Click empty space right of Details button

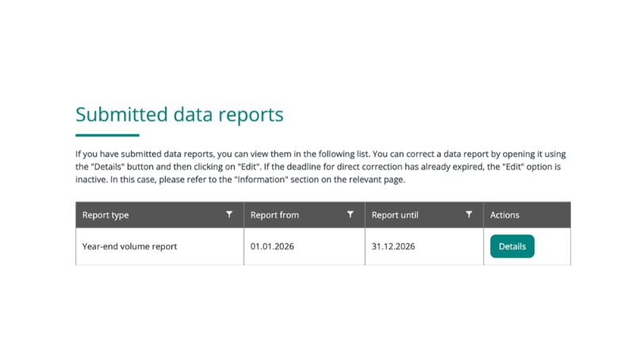(554, 246)
